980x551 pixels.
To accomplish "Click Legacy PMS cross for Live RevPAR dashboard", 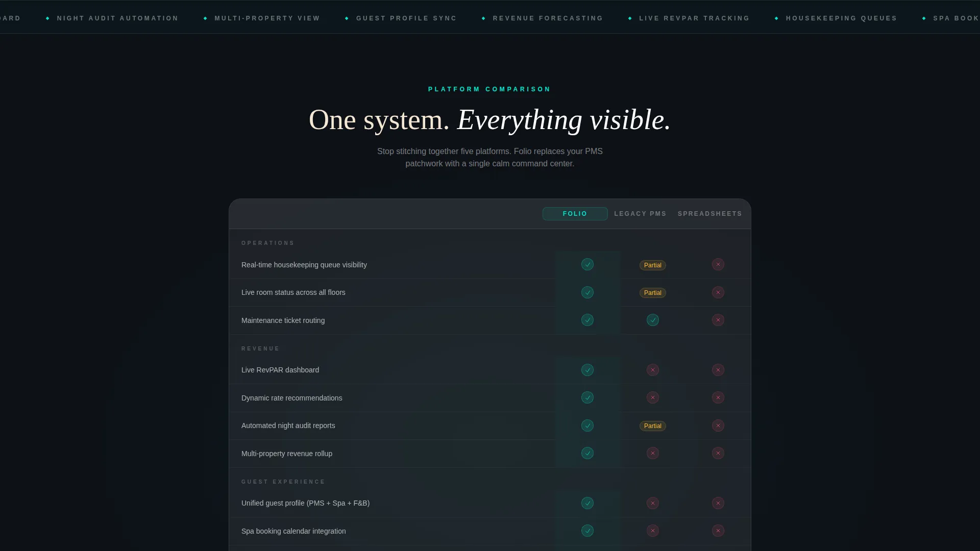I will [653, 370].
